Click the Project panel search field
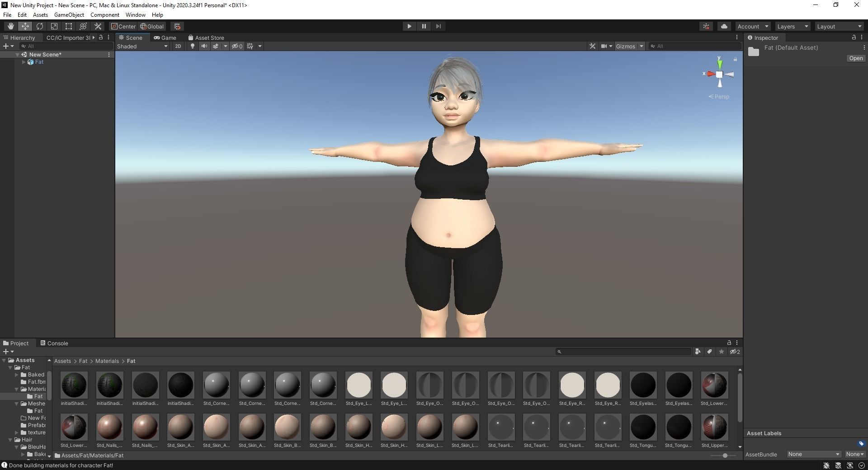 [x=623, y=352]
